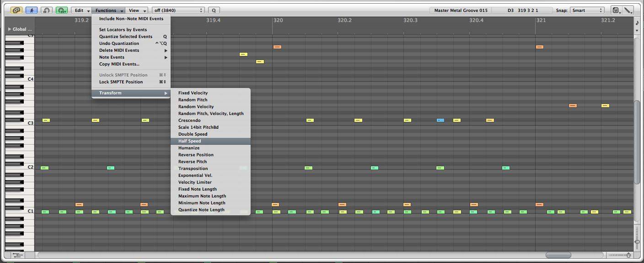Select the velocity tool in top-right toolbox
The width and height of the screenshot is (644, 263).
[x=616, y=10]
